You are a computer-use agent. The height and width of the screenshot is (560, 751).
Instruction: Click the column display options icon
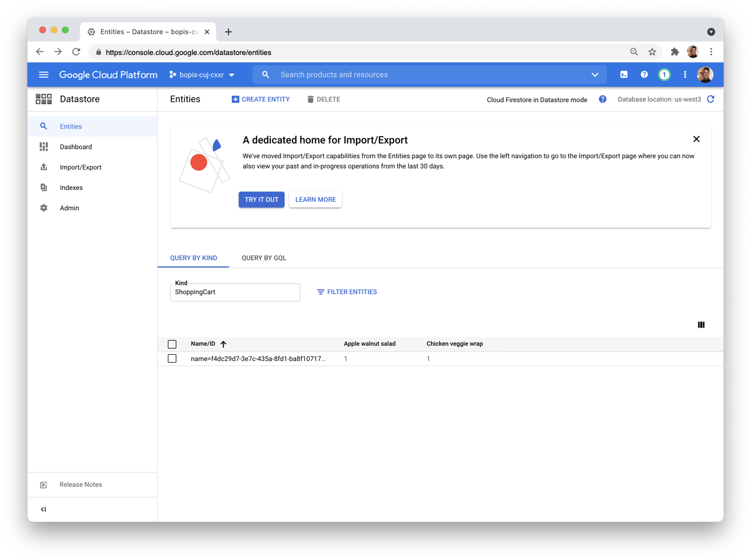tap(701, 325)
